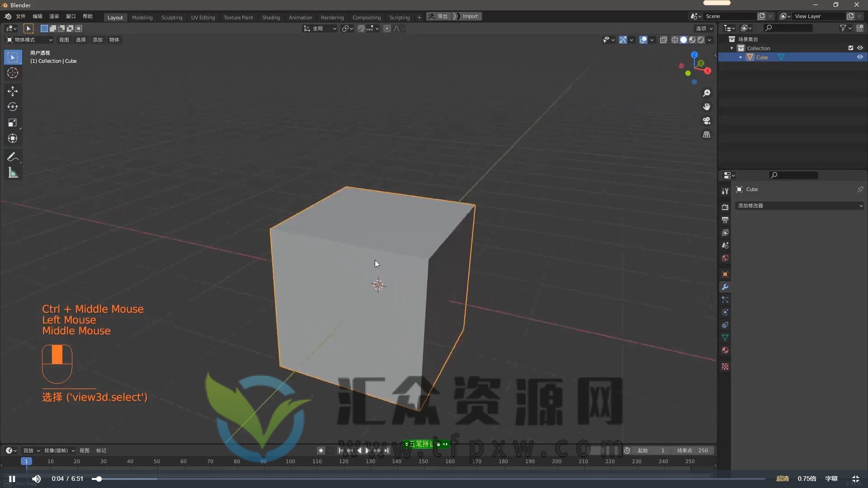The image size is (868, 488).
Task: Open the 回放 playback dropdown
Action: coord(31,450)
